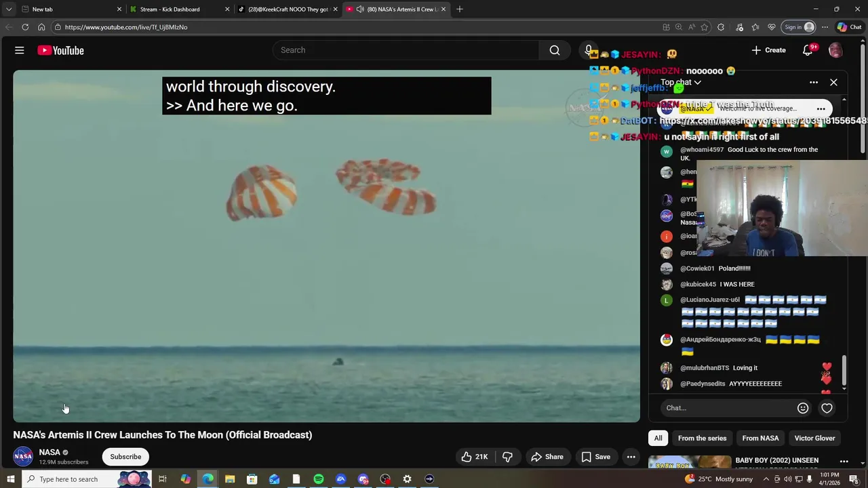Sign in to the Edge profile
The image size is (868, 488).
point(799,27)
